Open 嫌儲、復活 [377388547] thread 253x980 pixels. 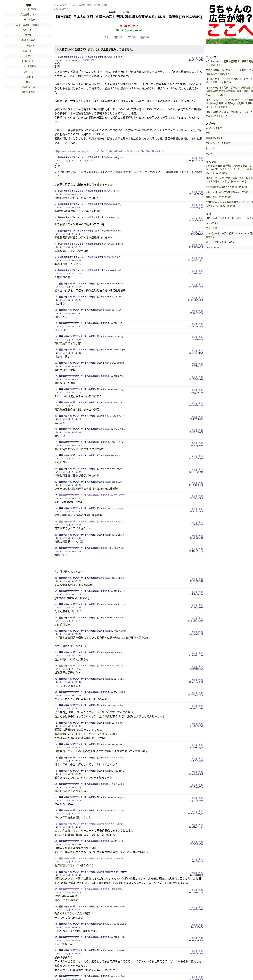[219, 197]
